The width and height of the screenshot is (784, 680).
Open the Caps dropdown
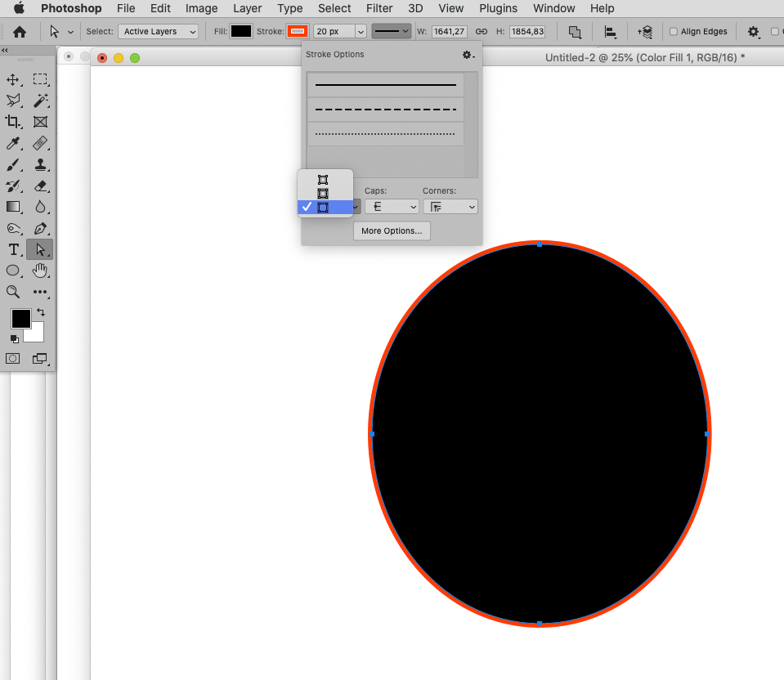tap(392, 207)
